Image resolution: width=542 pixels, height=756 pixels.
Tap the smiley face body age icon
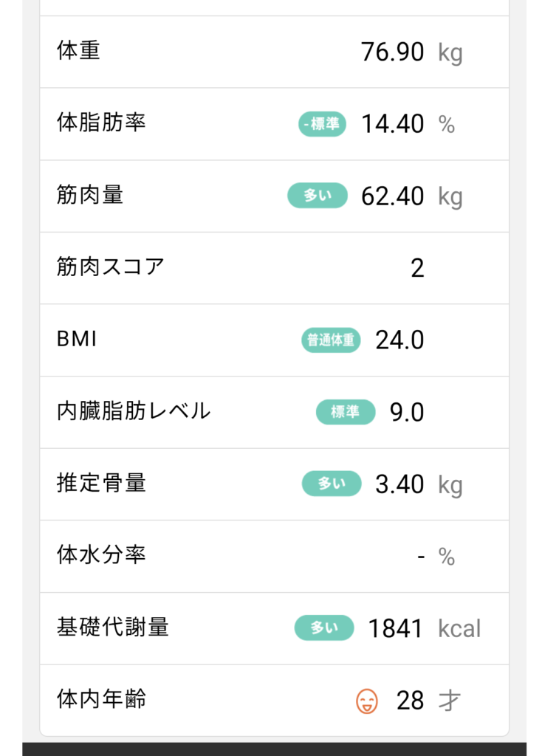tap(366, 701)
